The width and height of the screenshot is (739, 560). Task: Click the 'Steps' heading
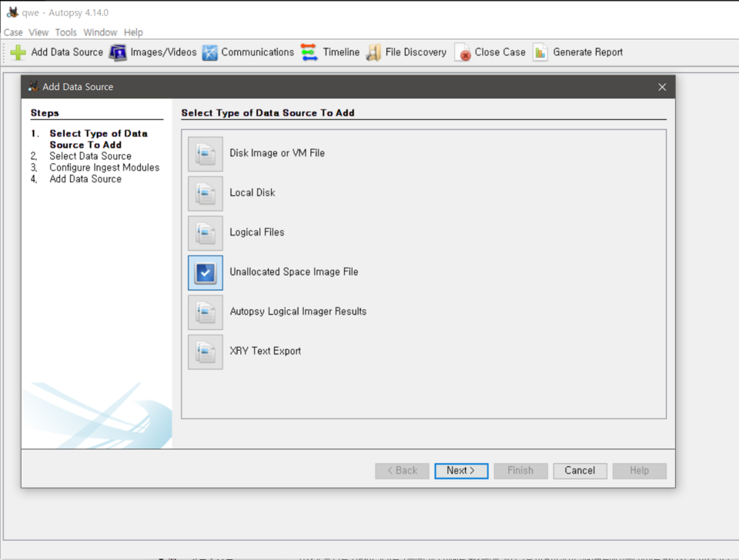click(45, 113)
